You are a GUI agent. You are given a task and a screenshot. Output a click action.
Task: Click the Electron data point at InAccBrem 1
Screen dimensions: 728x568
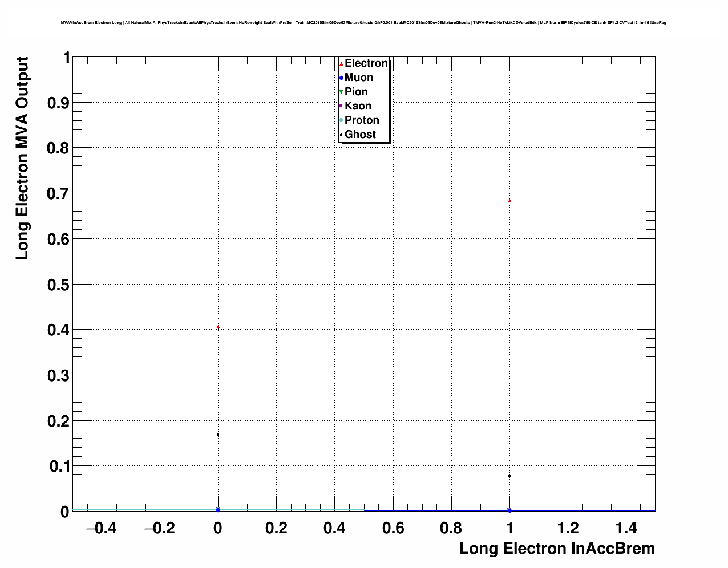pyautogui.click(x=509, y=201)
